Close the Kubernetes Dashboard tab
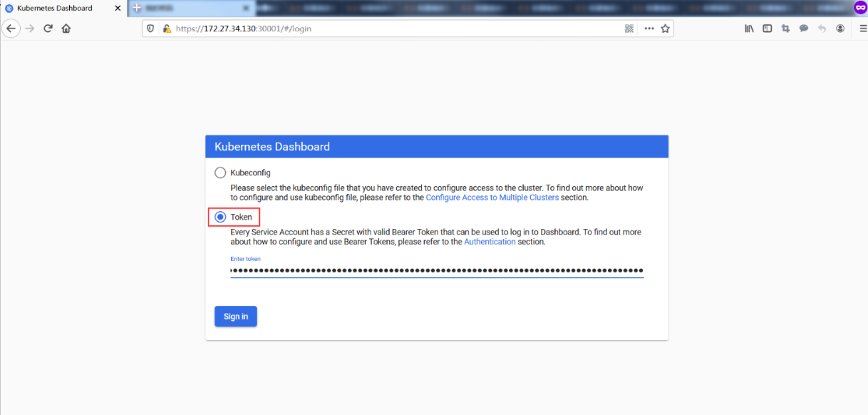The width and height of the screenshot is (868, 415). click(118, 8)
